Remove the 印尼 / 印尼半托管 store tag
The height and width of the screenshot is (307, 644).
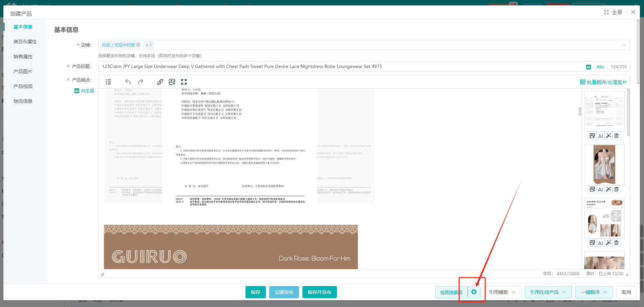click(x=138, y=45)
